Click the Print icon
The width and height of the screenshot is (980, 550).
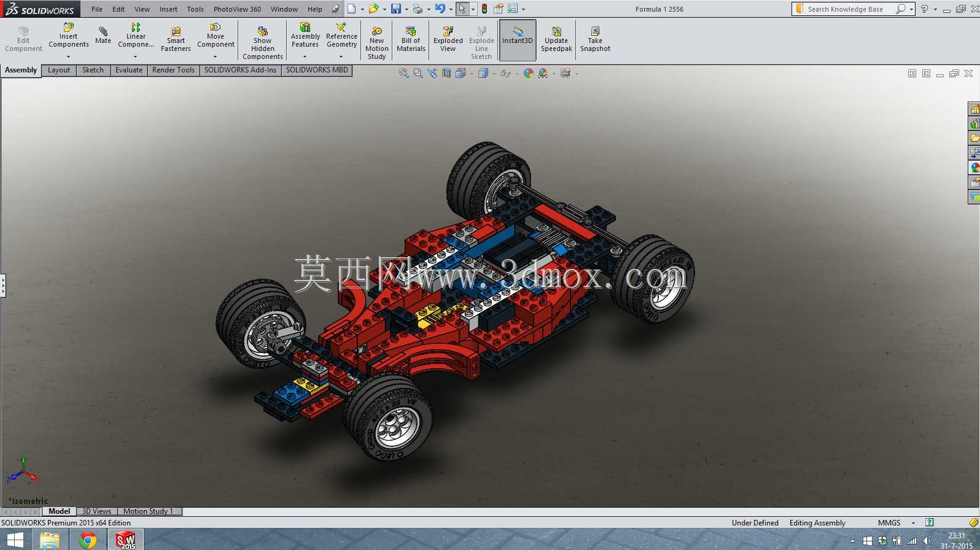coord(418,9)
